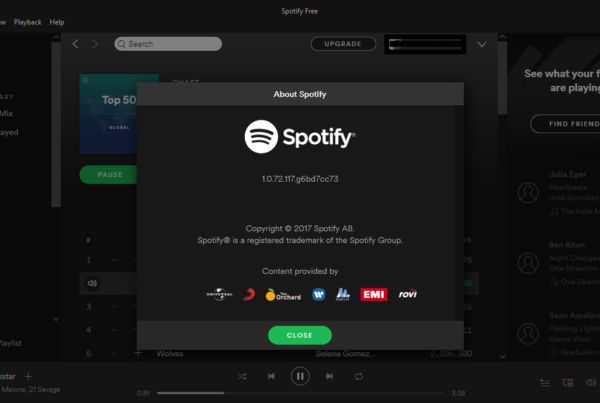Click the main view scroll-up arrow
600x403 pixels.
(502, 37)
